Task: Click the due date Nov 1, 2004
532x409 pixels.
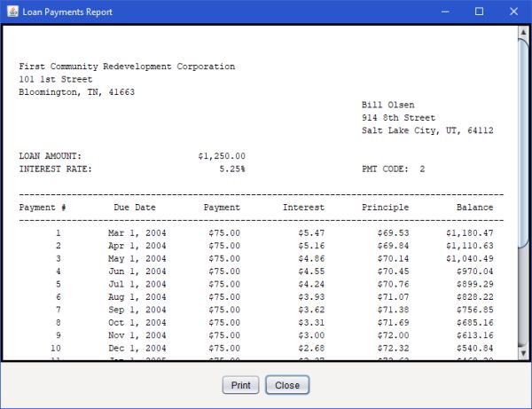Action: [x=137, y=335]
